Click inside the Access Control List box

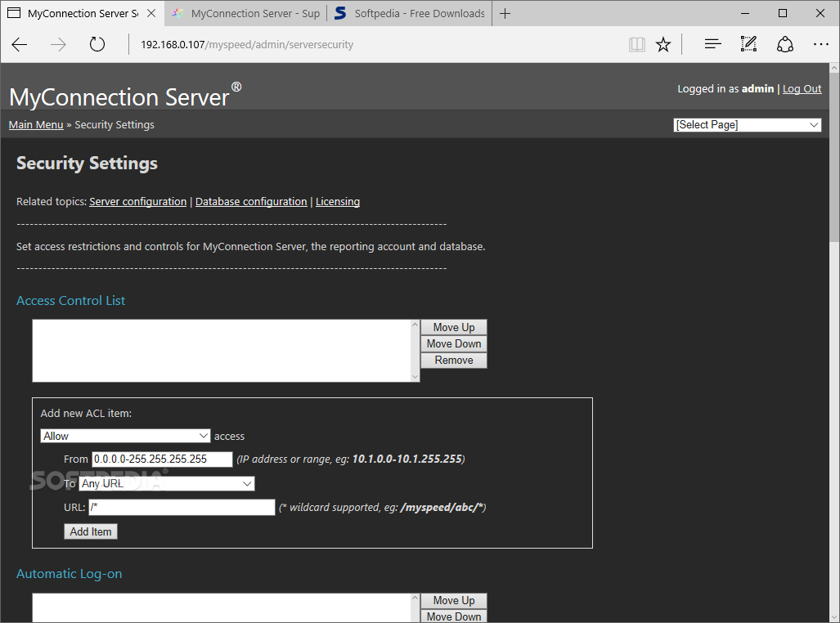click(x=222, y=351)
